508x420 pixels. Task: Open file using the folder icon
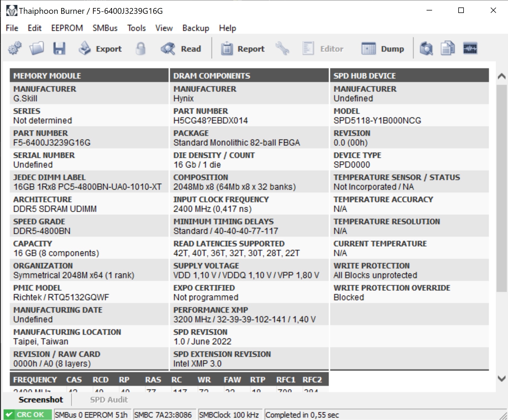click(37, 49)
